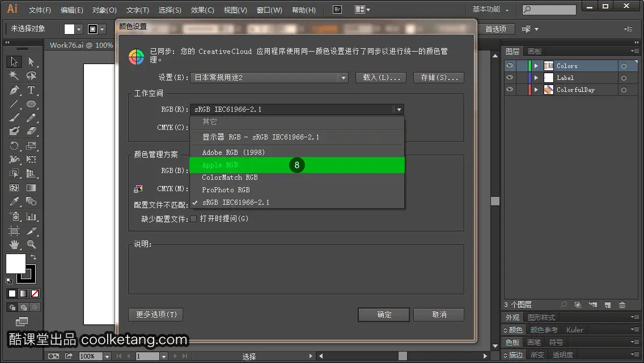This screenshot has width=644, height=363.
Task: Select the Eraser tool
Action: 31,132
